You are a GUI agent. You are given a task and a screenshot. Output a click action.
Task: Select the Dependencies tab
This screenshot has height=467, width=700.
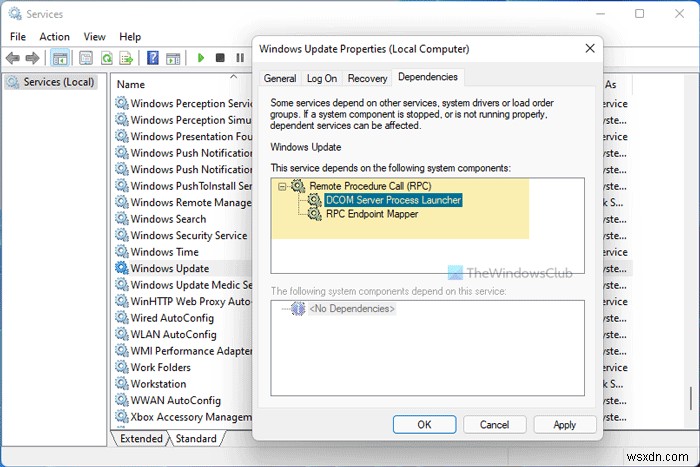[428, 77]
